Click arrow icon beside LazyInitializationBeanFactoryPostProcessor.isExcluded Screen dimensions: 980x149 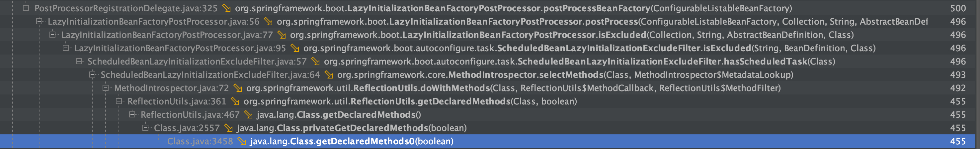[282, 35]
